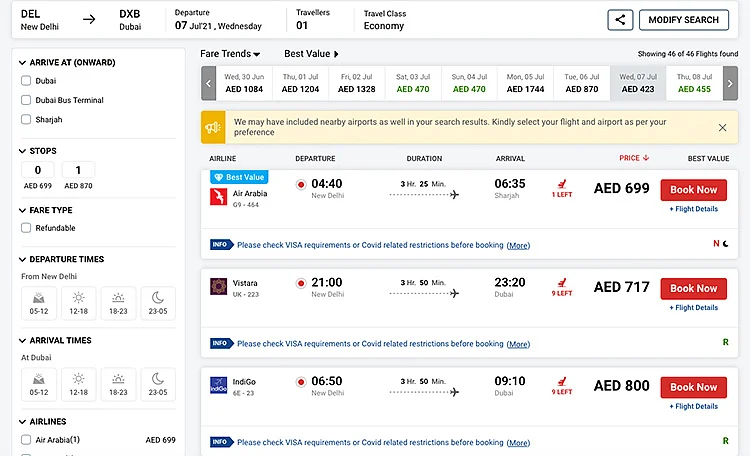The image size is (750, 456).
Task: Select 23-05 night departure time filter
Action: (x=158, y=303)
